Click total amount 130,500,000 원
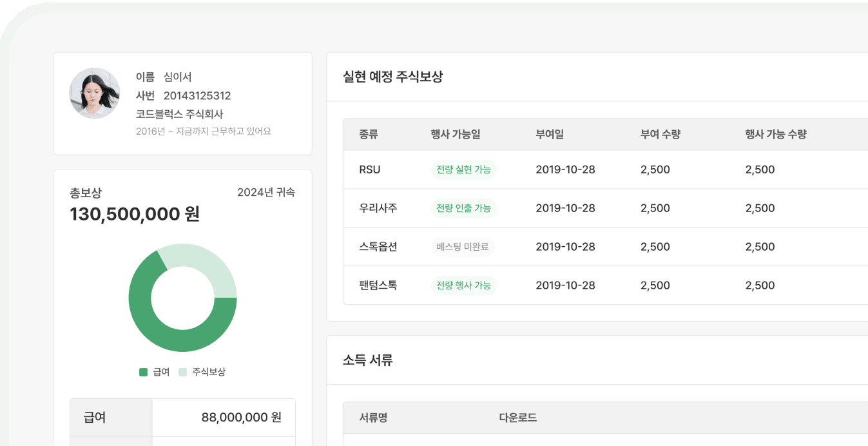868x446 pixels. [135, 214]
